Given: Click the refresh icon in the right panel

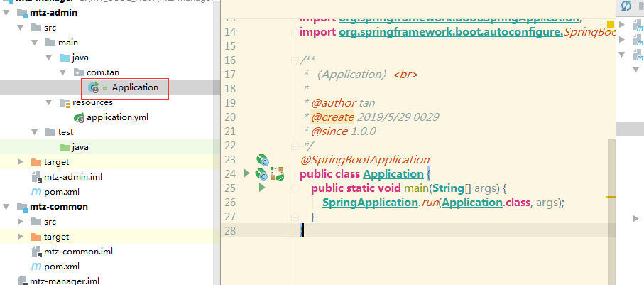Looking at the screenshot, I should pyautogui.click(x=626, y=6).
